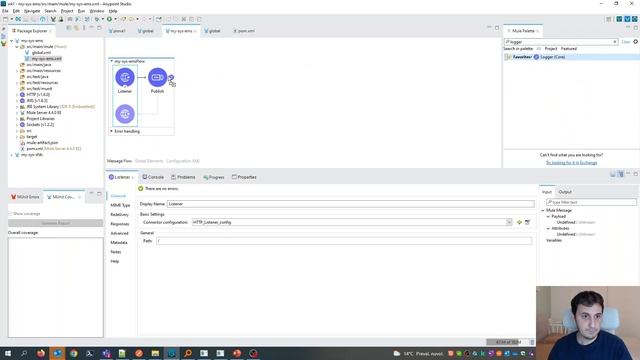Open the Project menu
This screenshot has height=360, width=640.
click(67, 11)
